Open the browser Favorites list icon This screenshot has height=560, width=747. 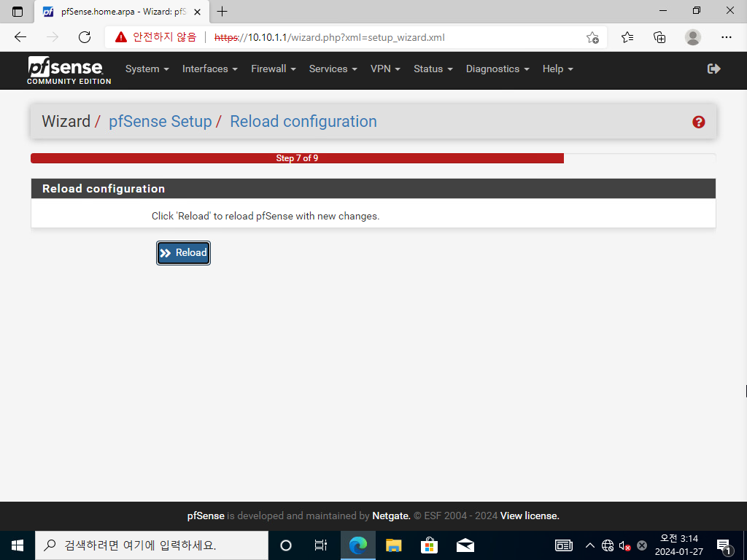[x=627, y=37]
